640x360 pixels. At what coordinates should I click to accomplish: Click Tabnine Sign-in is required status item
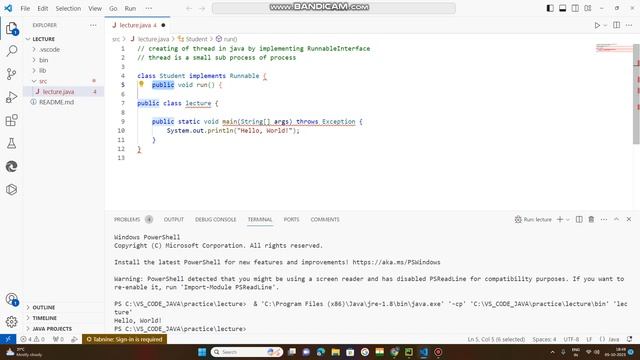point(124,339)
